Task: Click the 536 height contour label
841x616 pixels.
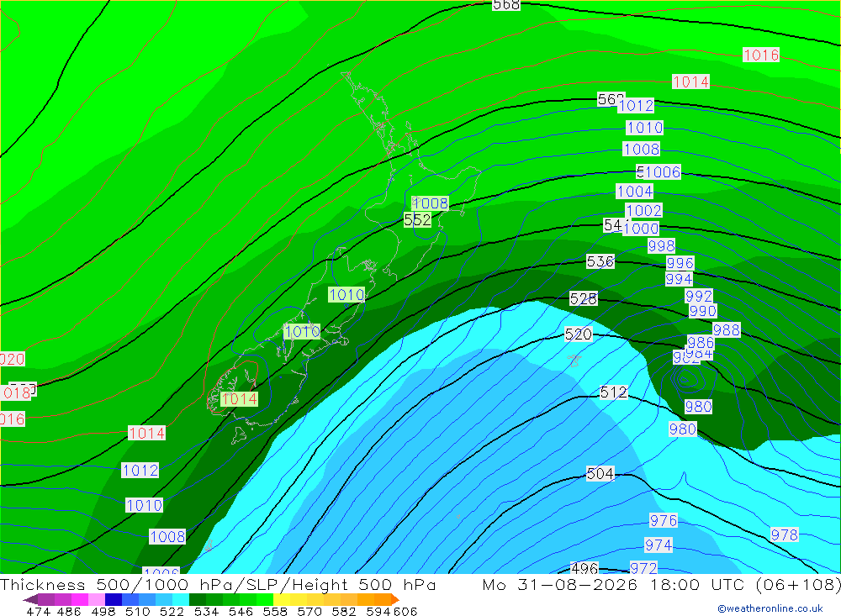Action: 600,261
